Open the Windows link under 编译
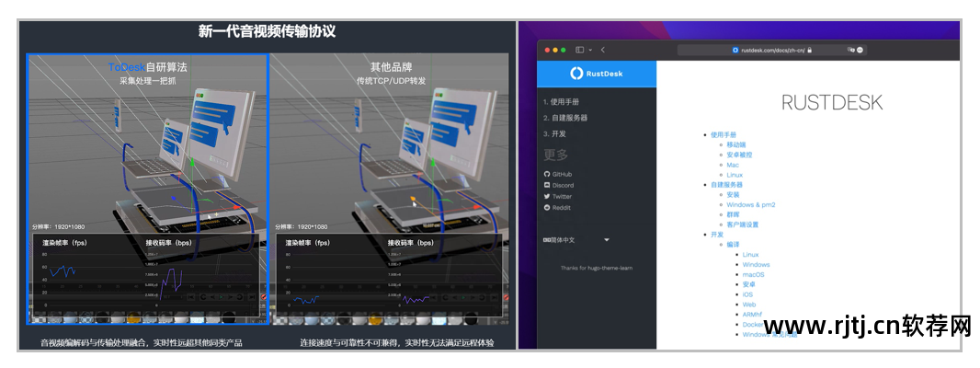The image size is (980, 368). tap(757, 265)
